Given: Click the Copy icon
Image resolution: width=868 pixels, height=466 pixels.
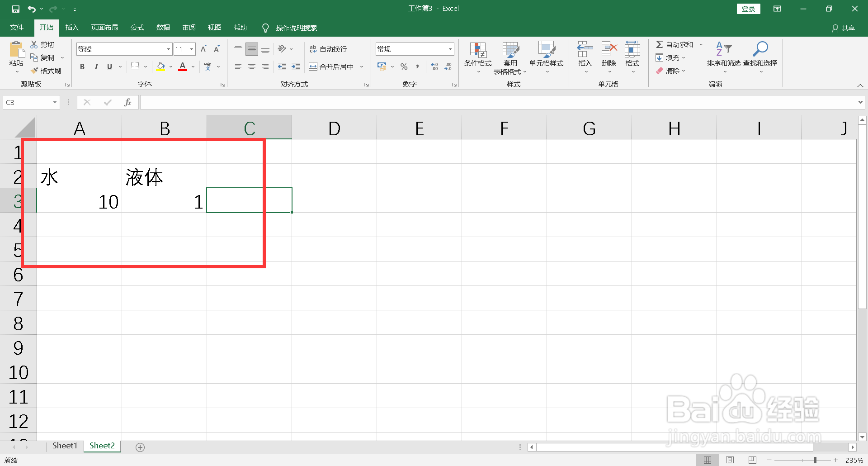Looking at the screenshot, I should tap(34, 57).
